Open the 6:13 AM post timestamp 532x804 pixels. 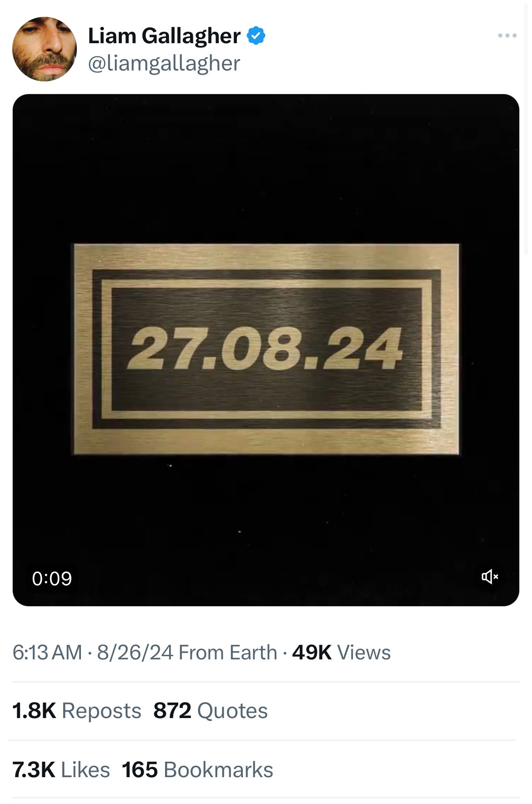[x=47, y=653]
